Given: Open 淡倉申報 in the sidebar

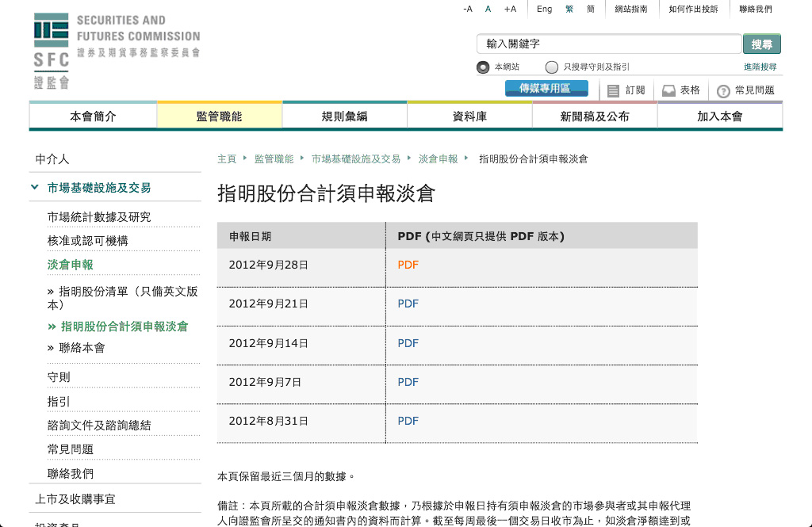Looking at the screenshot, I should [x=71, y=265].
